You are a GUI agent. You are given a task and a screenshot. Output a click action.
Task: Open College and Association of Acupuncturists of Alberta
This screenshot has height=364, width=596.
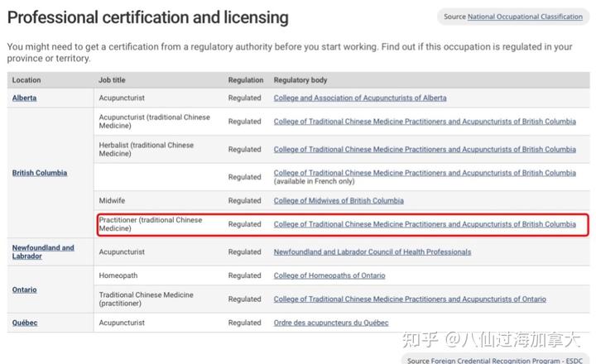360,98
